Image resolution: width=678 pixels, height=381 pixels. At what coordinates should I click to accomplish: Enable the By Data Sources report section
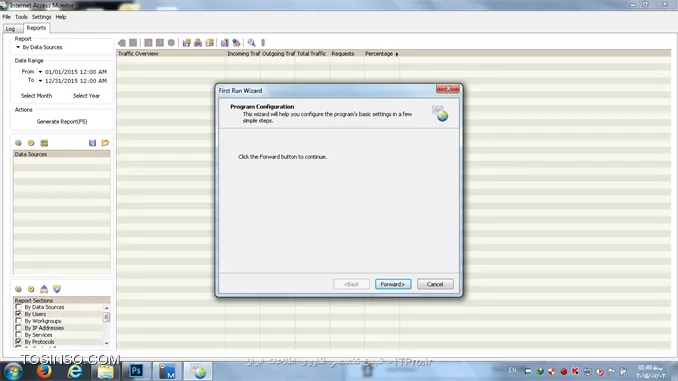[18, 307]
